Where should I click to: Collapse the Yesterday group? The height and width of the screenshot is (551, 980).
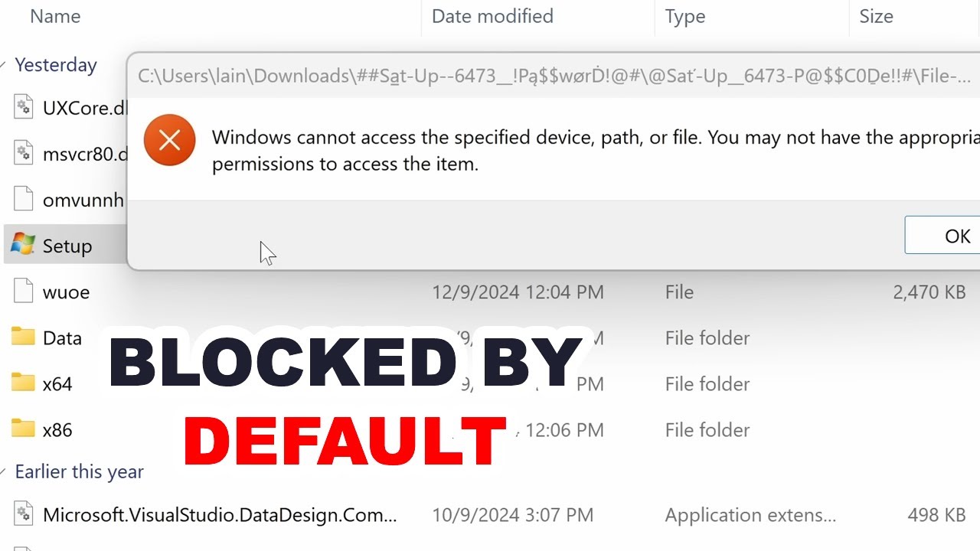[5, 65]
